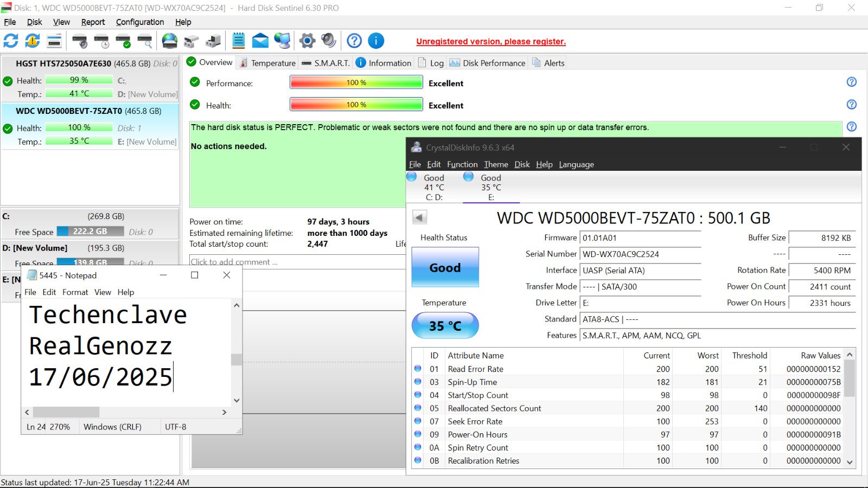The width and height of the screenshot is (868, 488).
Task: Switch to the Disk Performance tab
Action: [488, 63]
